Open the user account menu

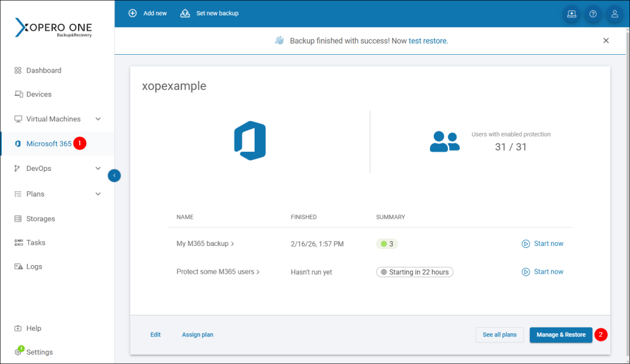pyautogui.click(x=615, y=14)
